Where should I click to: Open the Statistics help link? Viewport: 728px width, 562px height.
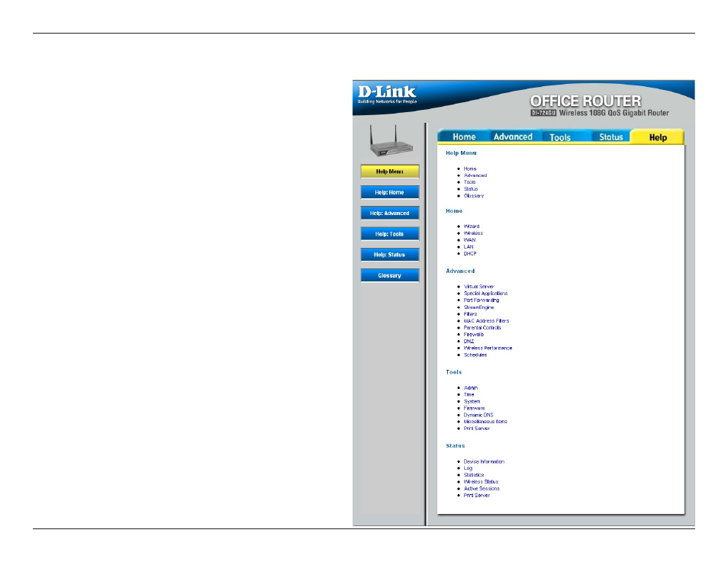474,475
